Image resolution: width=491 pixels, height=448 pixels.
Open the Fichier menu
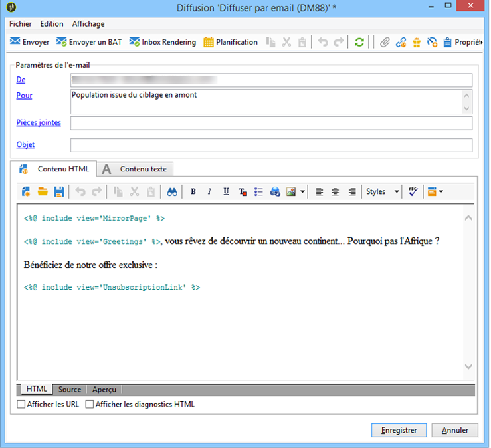(x=21, y=24)
